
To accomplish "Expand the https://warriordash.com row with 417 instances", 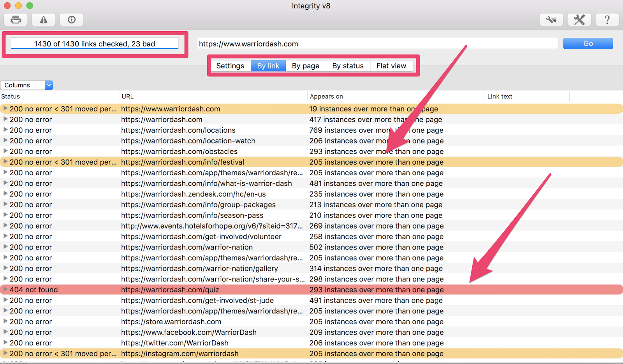I will click(5, 119).
